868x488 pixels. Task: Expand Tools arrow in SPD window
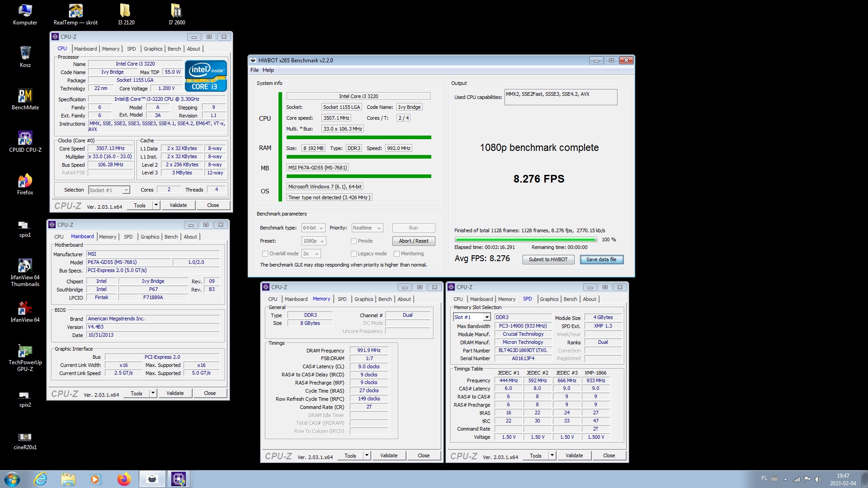click(552, 455)
